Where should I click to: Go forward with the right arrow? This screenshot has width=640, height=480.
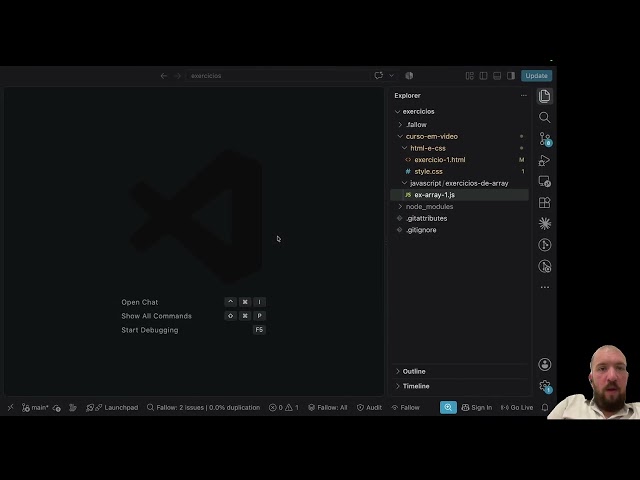click(x=177, y=76)
